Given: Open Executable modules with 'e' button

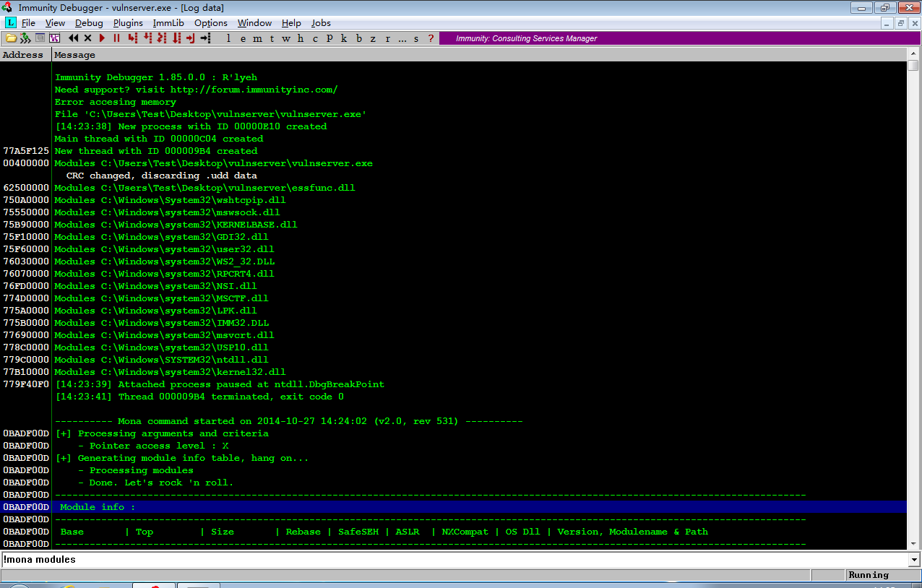Looking at the screenshot, I should pyautogui.click(x=244, y=38).
